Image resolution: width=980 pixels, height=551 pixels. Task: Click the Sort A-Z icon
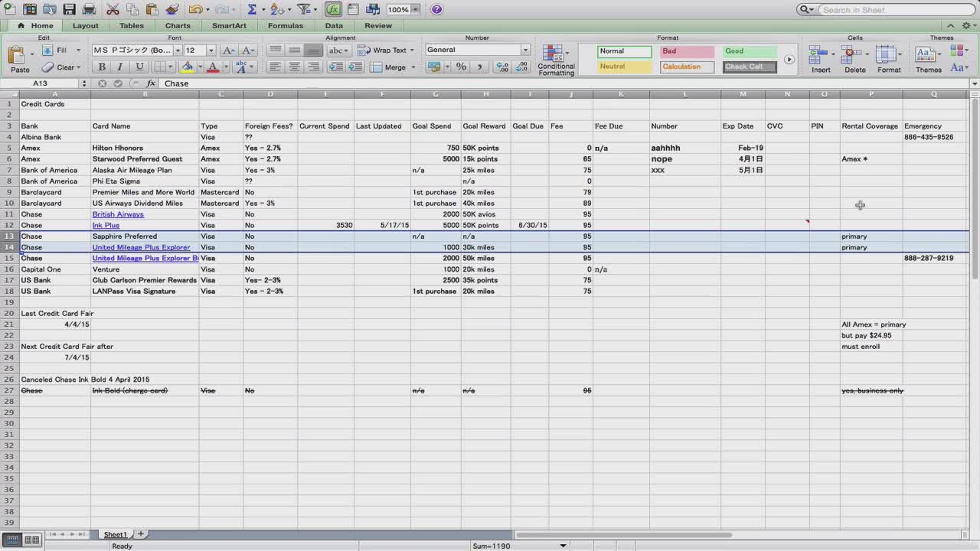[276, 9]
